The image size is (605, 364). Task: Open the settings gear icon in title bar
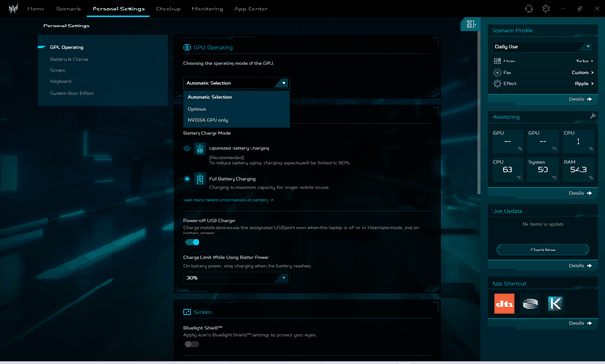click(545, 9)
